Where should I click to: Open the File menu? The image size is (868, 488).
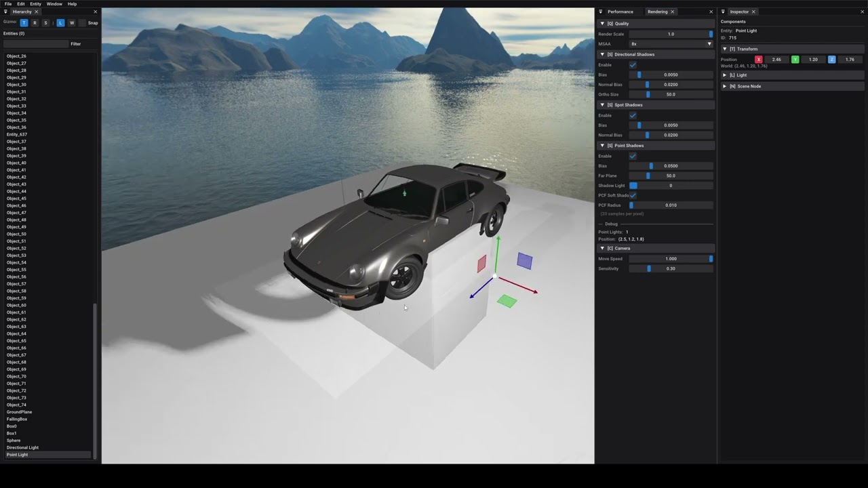8,4
